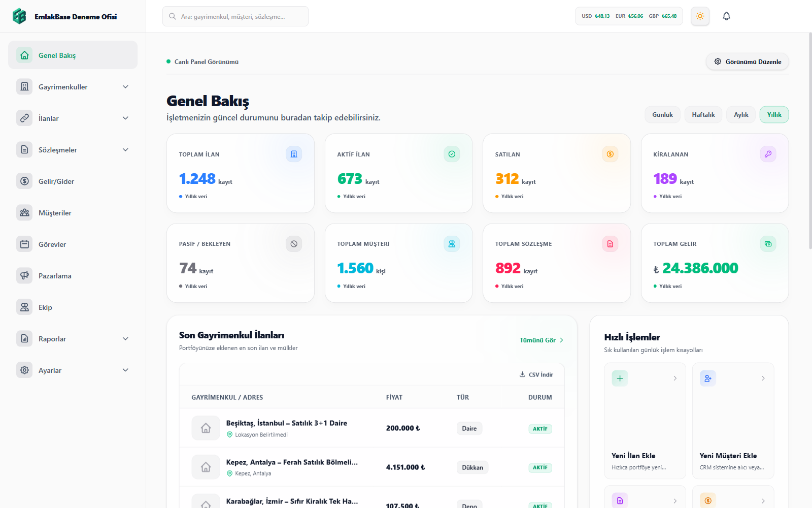Click the GBP exchange rate value

(x=669, y=16)
